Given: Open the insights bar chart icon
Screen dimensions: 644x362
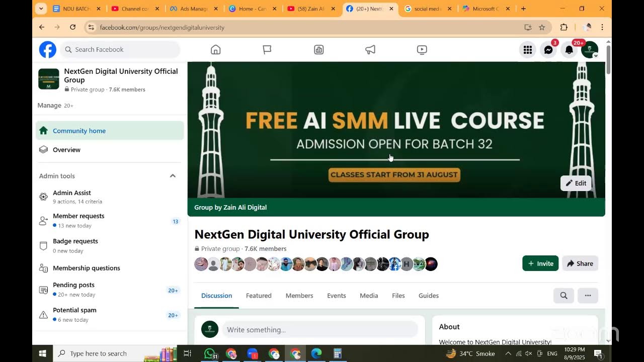Looking at the screenshot, I should pyautogui.click(x=318, y=49).
